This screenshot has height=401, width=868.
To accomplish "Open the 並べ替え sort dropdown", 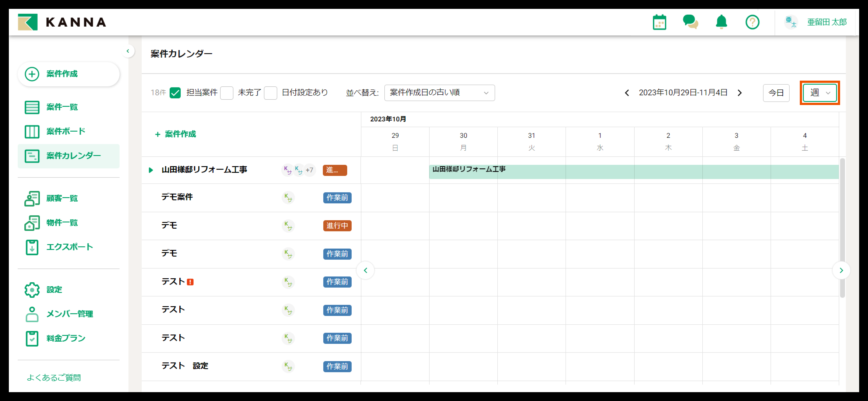I will [x=439, y=93].
